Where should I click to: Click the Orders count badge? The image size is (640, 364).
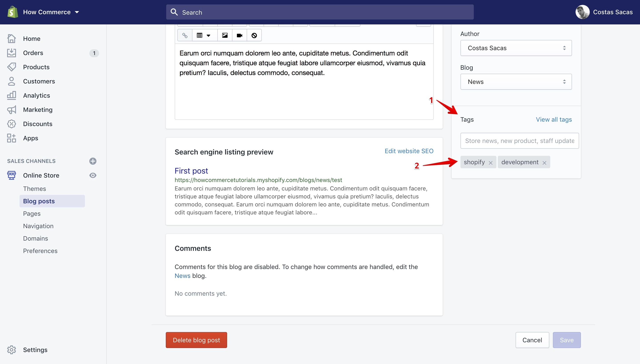[94, 53]
